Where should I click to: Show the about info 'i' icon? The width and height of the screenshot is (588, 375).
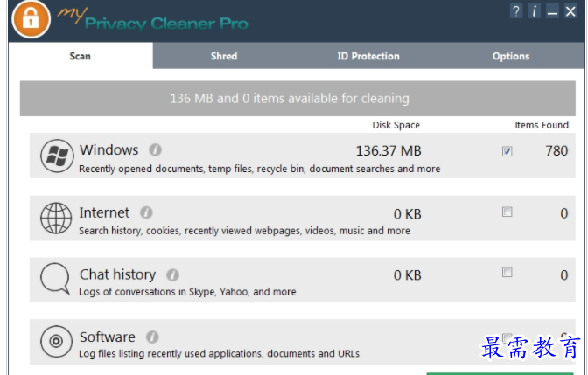point(534,11)
